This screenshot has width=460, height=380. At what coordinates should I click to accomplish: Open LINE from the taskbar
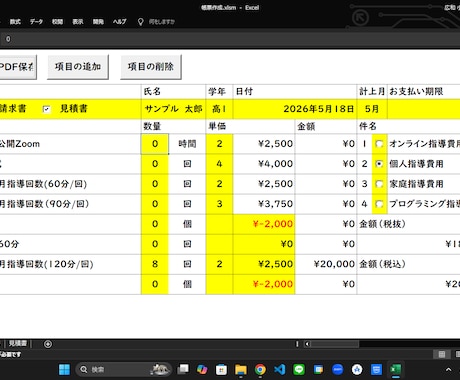click(299, 369)
